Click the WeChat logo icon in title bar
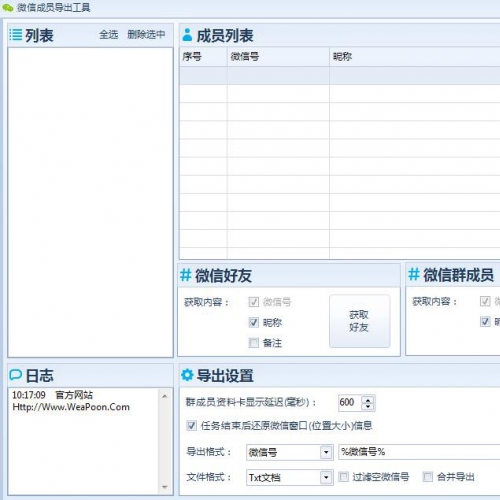500x500 pixels. [x=8, y=8]
